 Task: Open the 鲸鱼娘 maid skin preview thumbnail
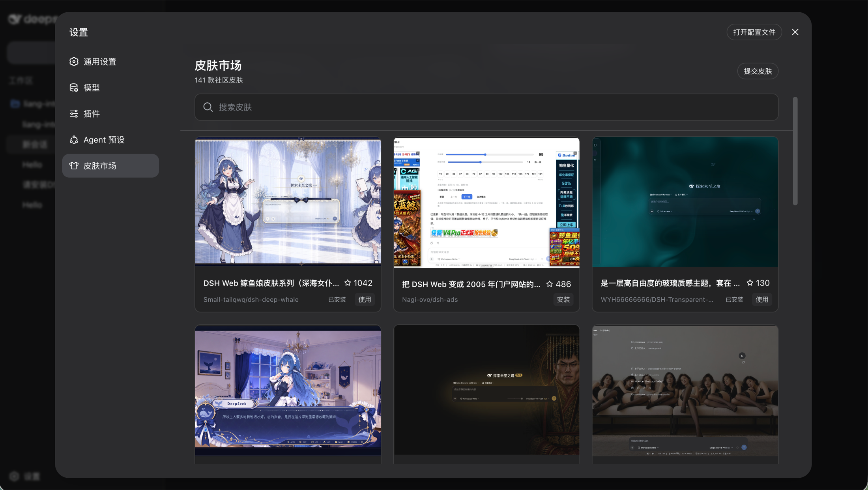pos(288,202)
